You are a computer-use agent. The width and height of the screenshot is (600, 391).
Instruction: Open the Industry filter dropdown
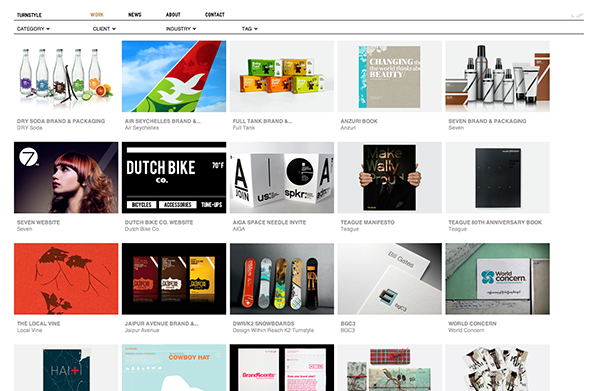point(181,29)
